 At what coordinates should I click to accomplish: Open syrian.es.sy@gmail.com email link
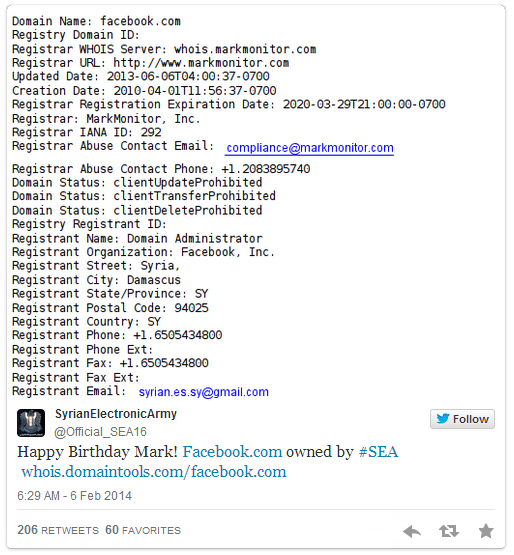204,392
